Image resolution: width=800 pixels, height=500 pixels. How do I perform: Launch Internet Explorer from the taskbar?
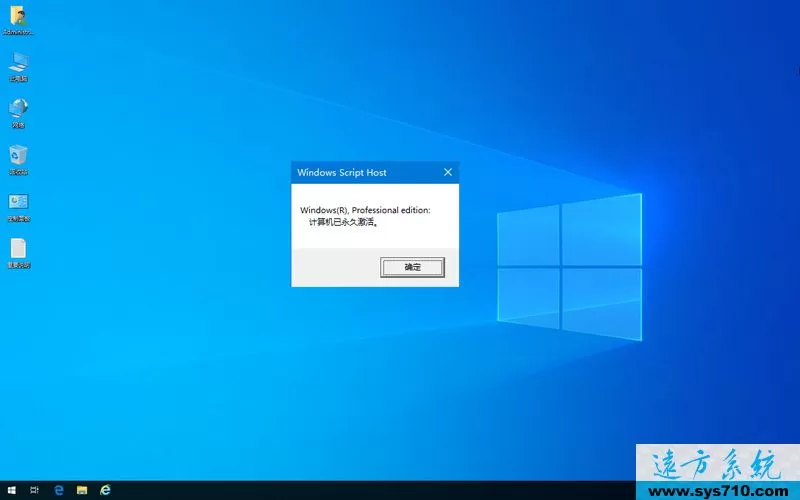tap(105, 490)
